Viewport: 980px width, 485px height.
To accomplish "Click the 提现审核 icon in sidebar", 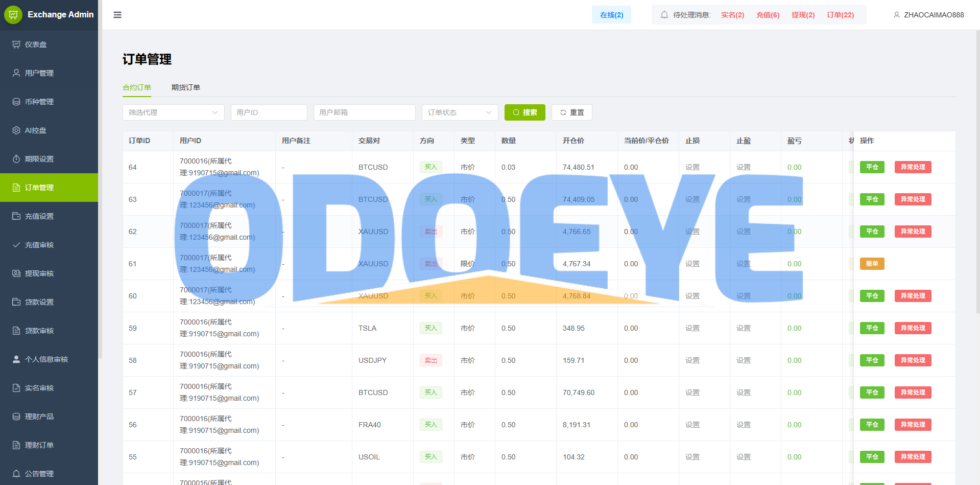I will click(x=16, y=273).
